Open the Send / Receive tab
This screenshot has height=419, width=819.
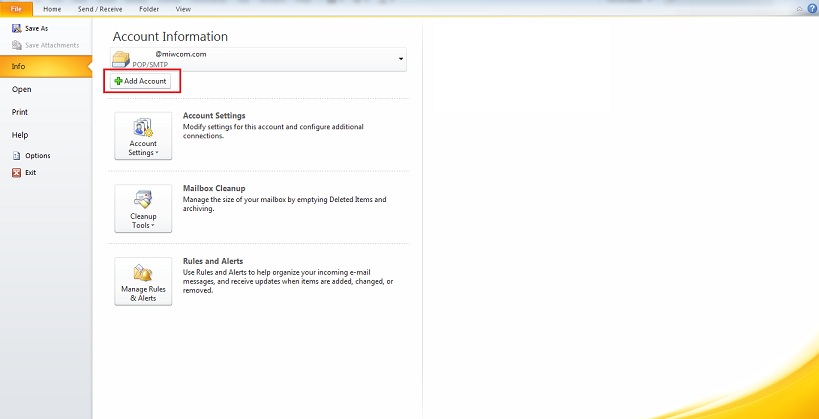pyautogui.click(x=100, y=9)
